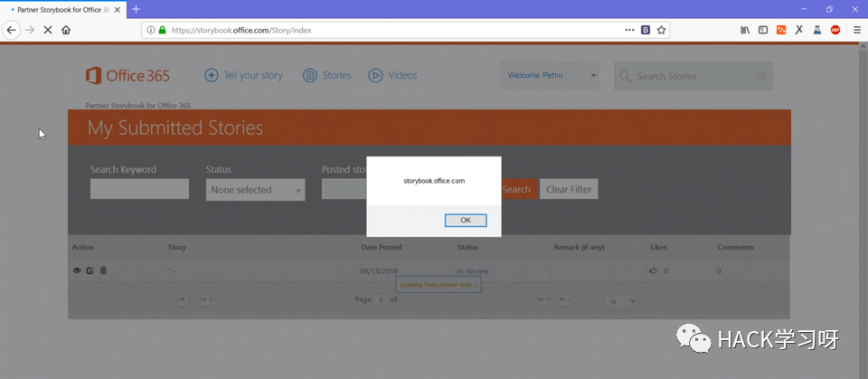This screenshot has width=868, height=379.
Task: Click the Clear Filter button
Action: tap(569, 189)
